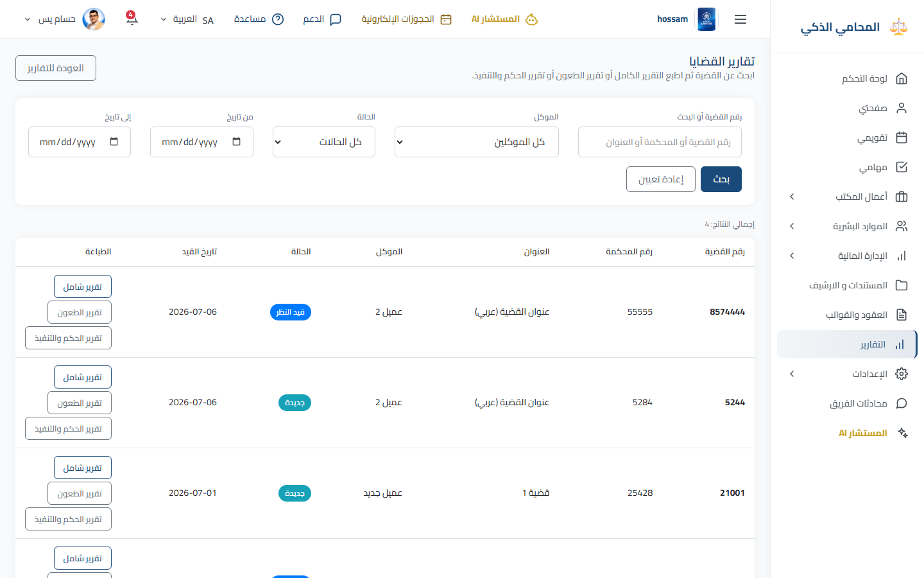
Task: Click the قيد النظر status badge
Action: (x=291, y=312)
